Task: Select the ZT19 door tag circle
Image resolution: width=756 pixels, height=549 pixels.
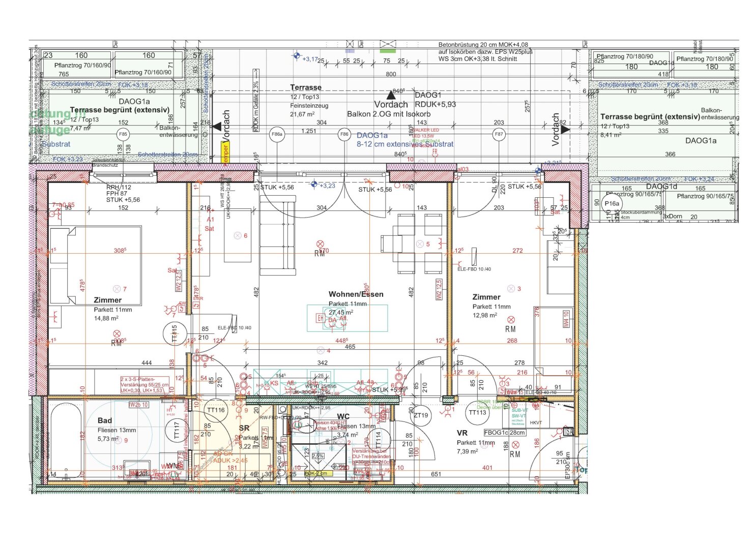Action: pos(421,415)
